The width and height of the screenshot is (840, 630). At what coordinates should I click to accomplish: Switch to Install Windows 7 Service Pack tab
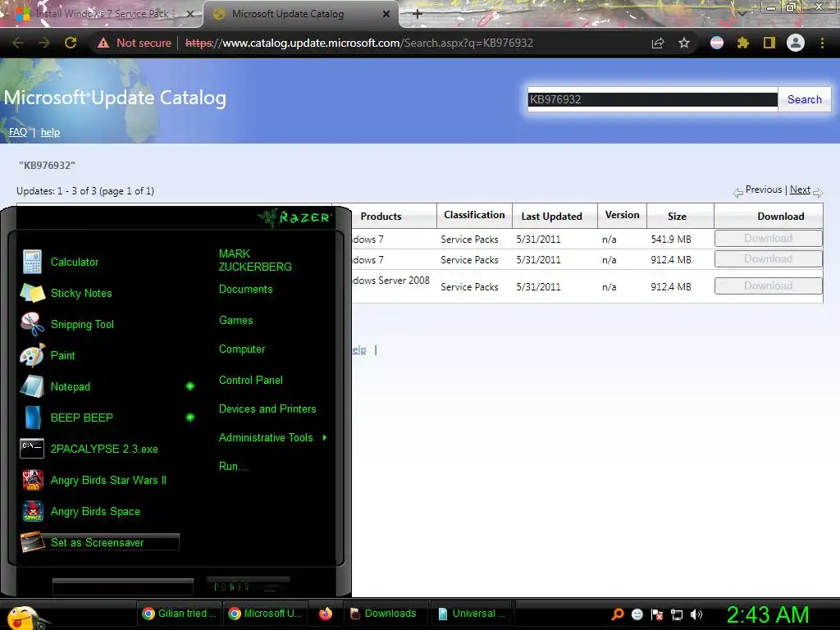[102, 14]
